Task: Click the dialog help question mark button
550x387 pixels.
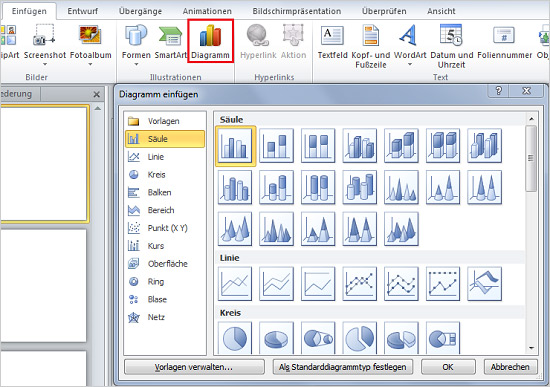Action: 498,91
